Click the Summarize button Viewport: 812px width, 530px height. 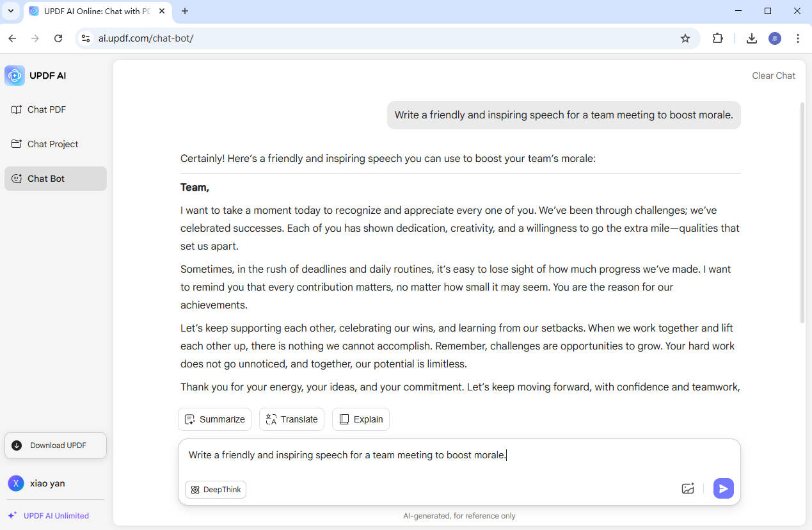(x=214, y=419)
